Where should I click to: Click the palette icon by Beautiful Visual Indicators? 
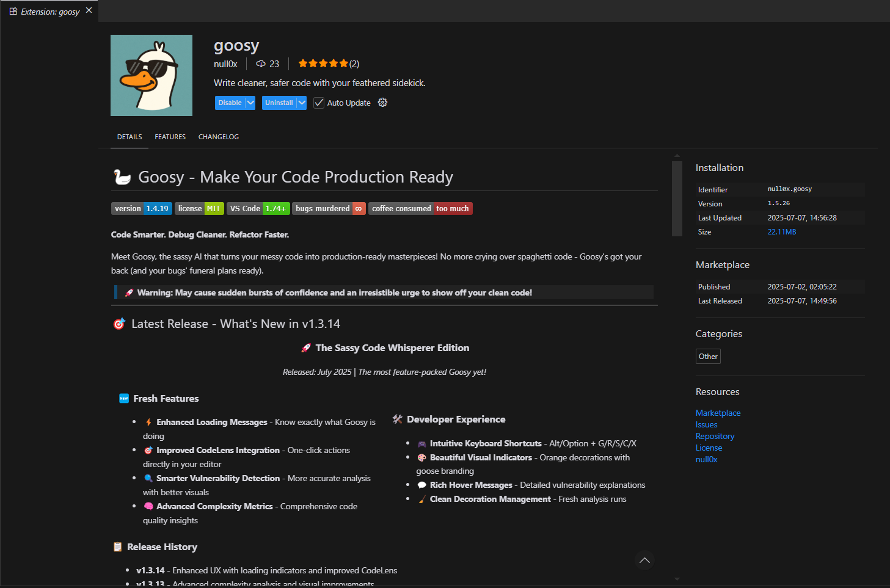pos(421,457)
